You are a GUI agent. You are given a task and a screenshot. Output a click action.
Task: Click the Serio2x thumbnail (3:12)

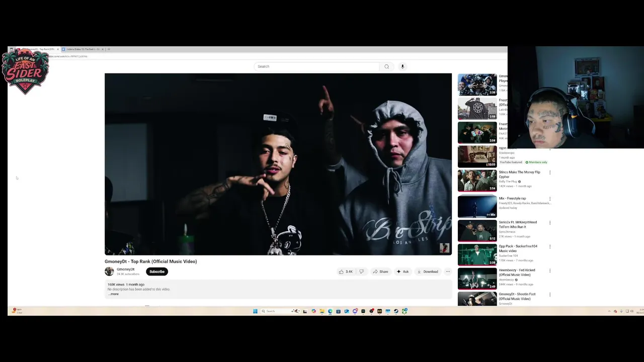(x=477, y=231)
